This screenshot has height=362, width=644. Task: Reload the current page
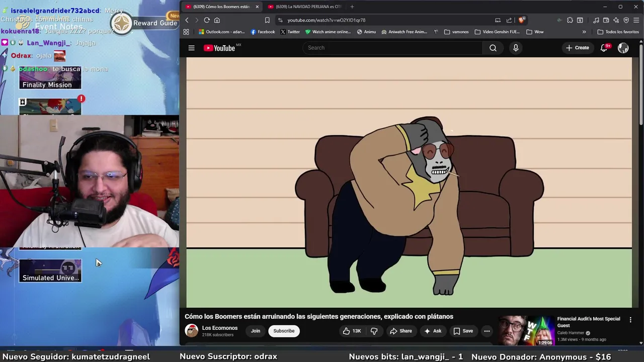(x=207, y=20)
